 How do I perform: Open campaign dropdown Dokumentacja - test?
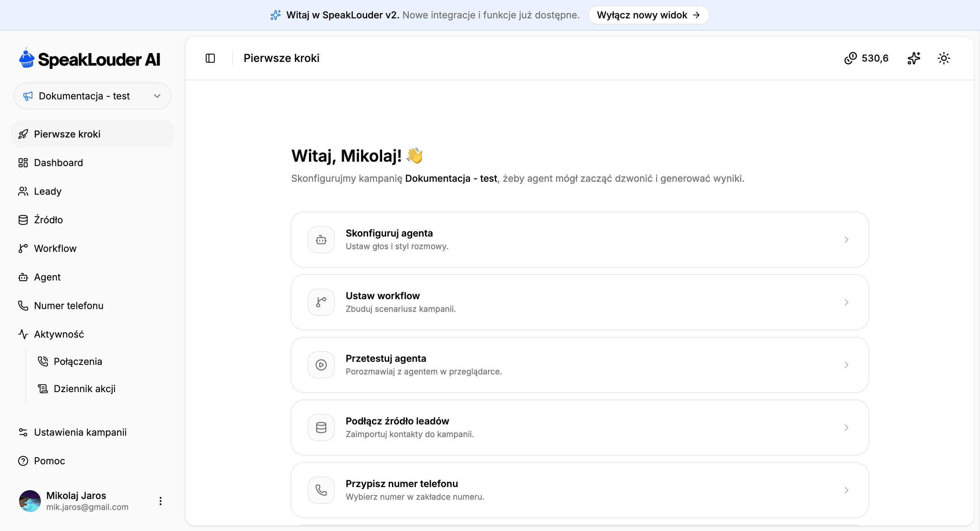click(x=93, y=96)
